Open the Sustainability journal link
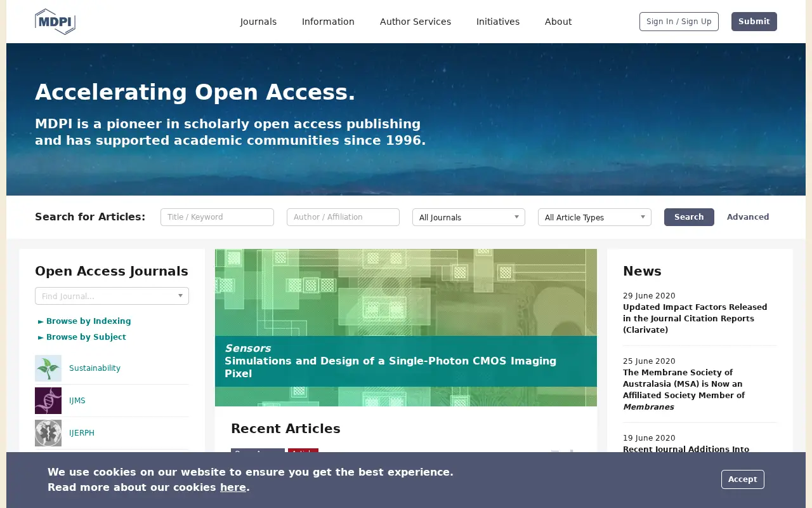812x508 pixels. pyautogui.click(x=95, y=368)
